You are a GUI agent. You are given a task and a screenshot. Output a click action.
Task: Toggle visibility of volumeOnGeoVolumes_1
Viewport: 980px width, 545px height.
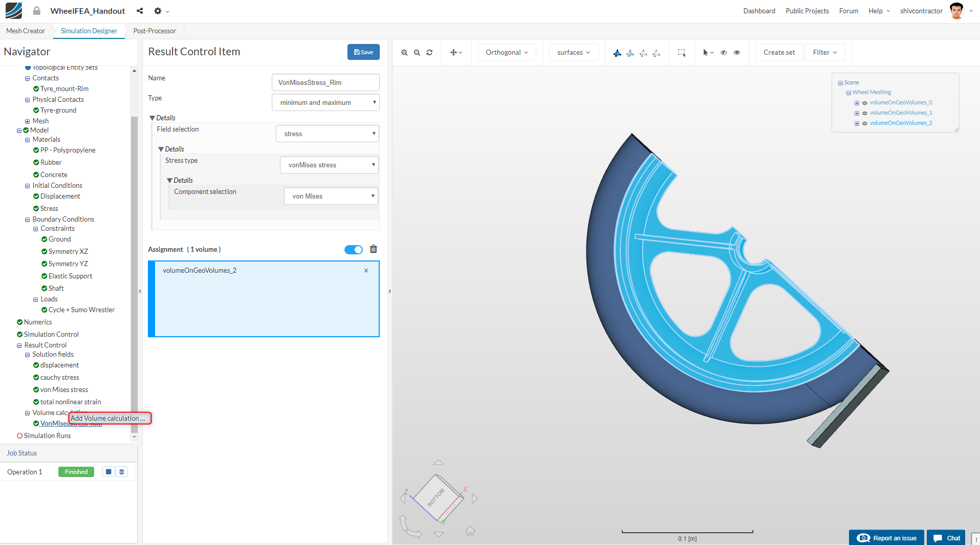[865, 113]
